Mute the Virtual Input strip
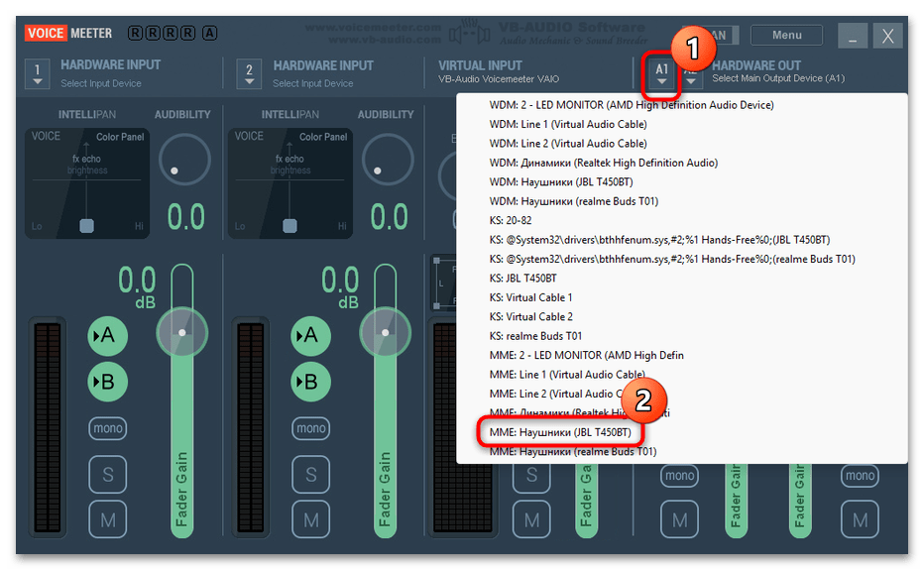The width and height of the screenshot is (924, 570). tap(531, 519)
